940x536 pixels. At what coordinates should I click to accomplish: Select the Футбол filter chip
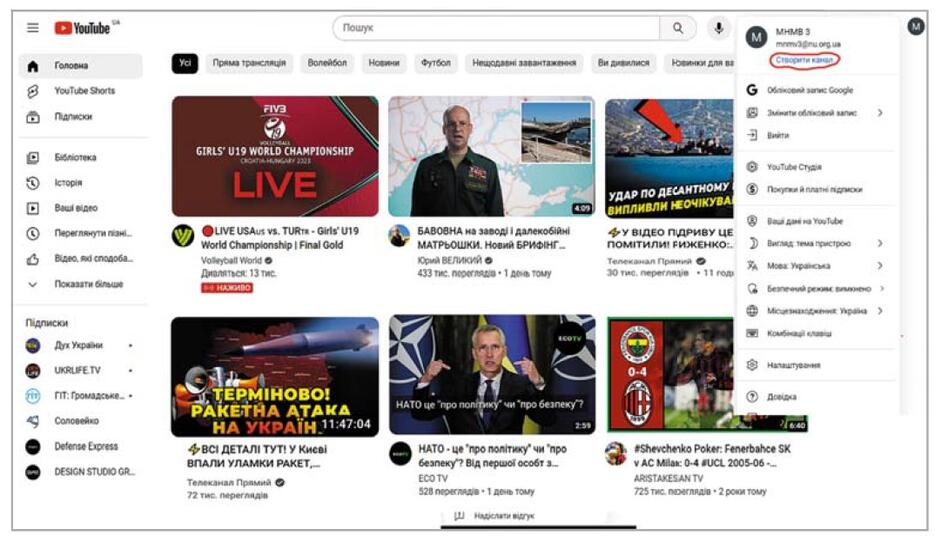coord(436,63)
